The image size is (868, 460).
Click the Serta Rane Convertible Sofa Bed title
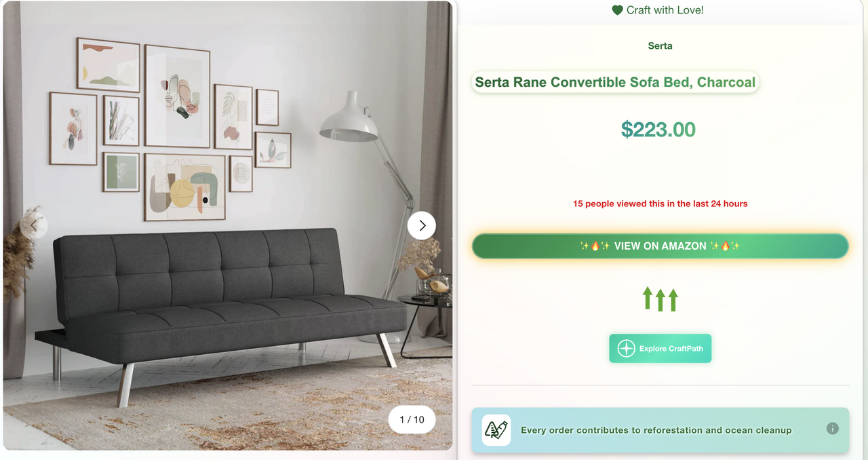614,83
